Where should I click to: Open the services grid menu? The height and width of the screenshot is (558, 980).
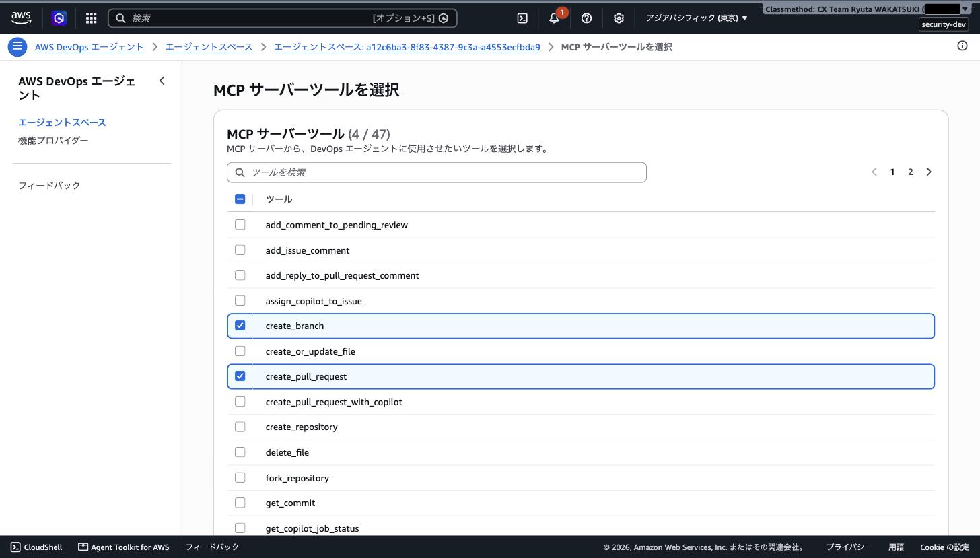pyautogui.click(x=91, y=18)
